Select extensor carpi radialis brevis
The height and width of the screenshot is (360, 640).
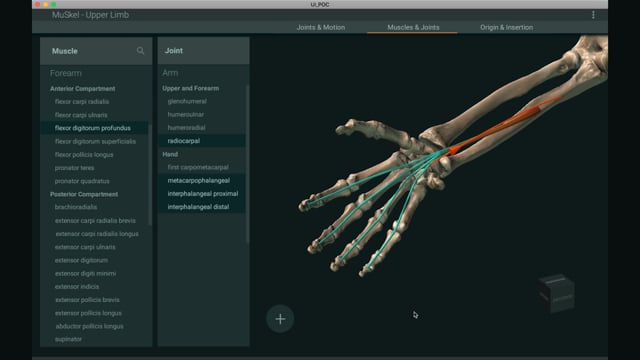point(95,220)
